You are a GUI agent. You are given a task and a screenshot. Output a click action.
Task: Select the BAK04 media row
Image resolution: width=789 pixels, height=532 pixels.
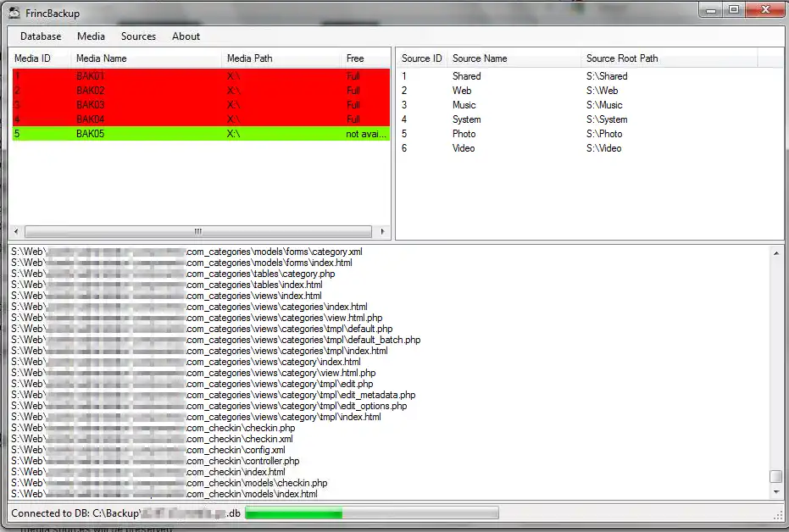[x=201, y=119]
